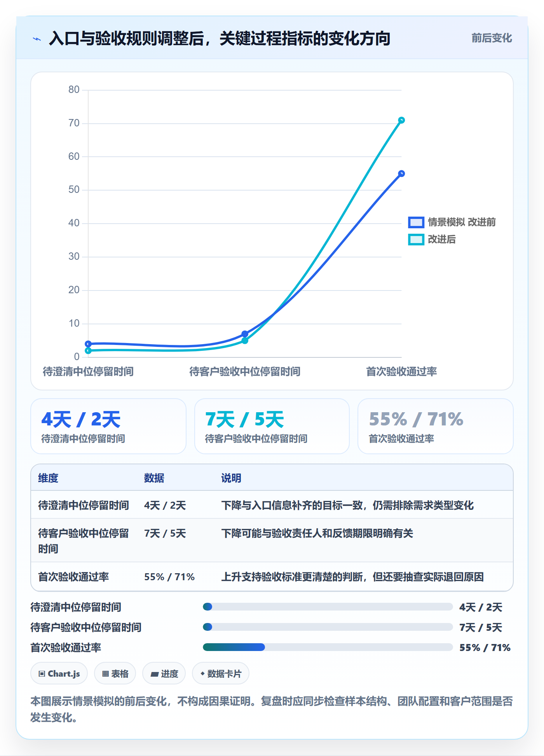Click the 表格 tag chip
544x756 pixels.
[115, 674]
